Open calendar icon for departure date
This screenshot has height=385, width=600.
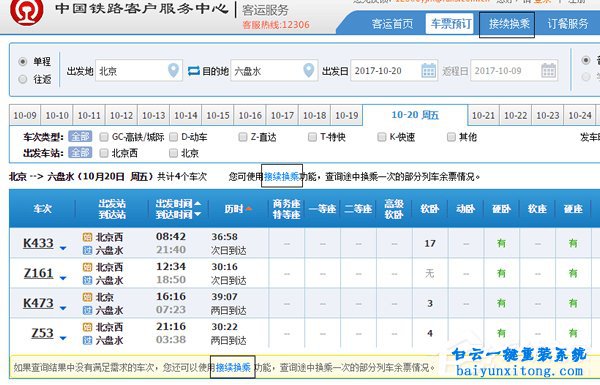point(428,71)
